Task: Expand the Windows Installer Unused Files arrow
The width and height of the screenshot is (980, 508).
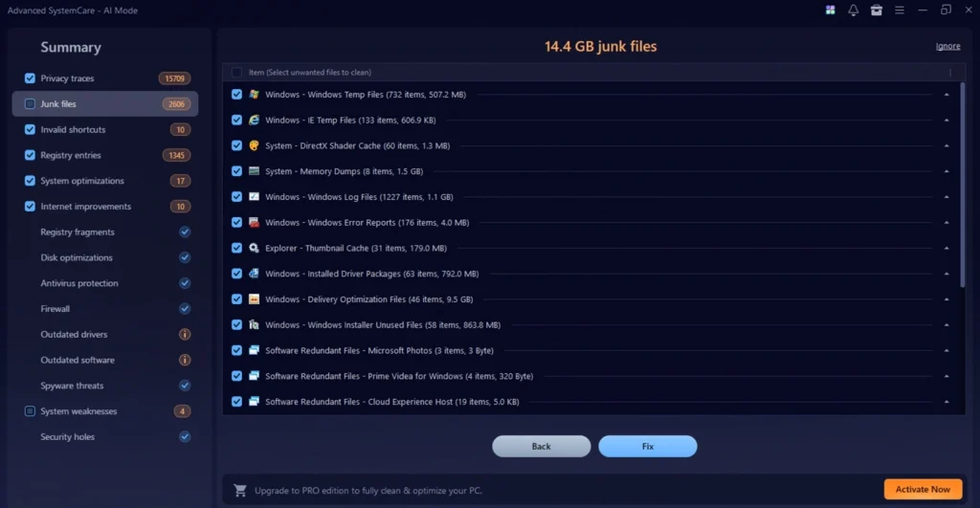Action: coord(947,325)
